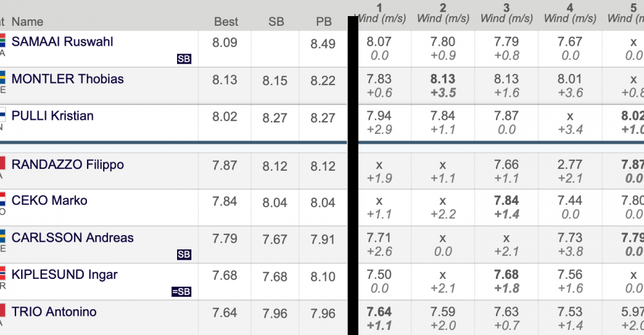Open athlete link PULLI Kristian
This screenshot has width=644, height=335.
[x=52, y=115]
